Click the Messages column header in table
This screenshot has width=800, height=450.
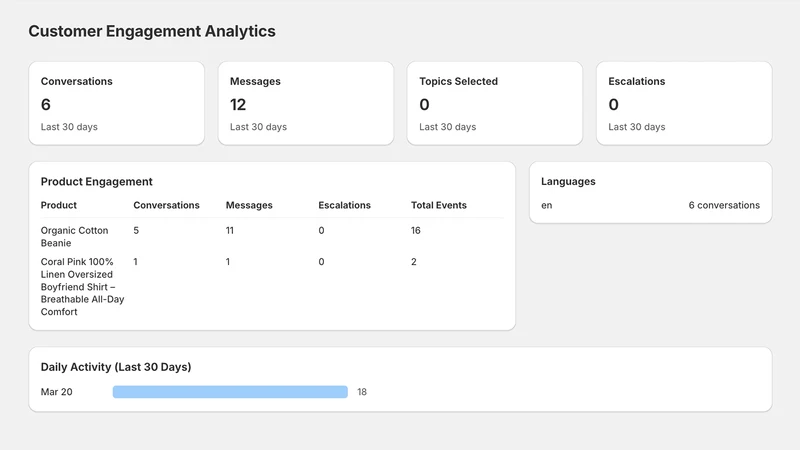[249, 205]
